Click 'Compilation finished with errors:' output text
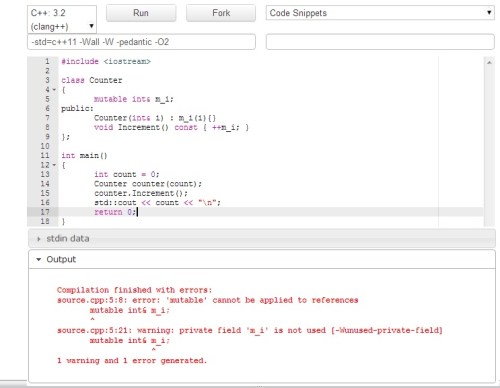 pos(134,290)
